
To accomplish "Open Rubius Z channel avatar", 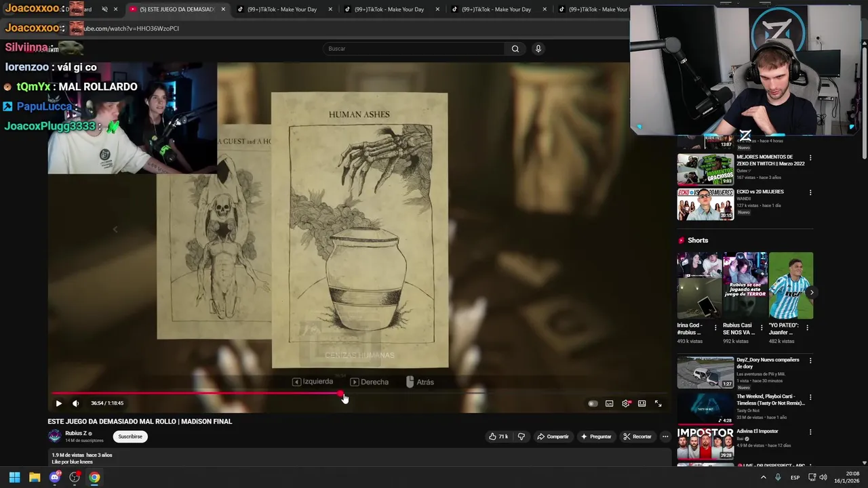I will [x=54, y=436].
